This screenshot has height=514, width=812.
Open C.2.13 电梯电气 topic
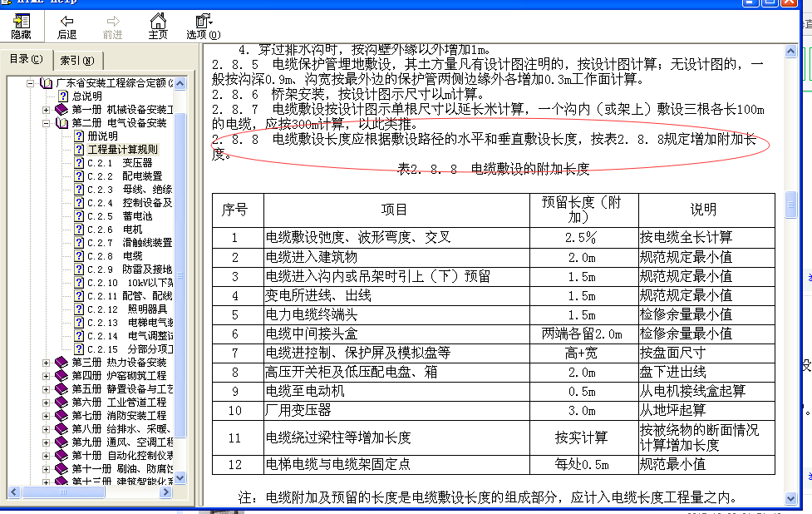(130, 323)
